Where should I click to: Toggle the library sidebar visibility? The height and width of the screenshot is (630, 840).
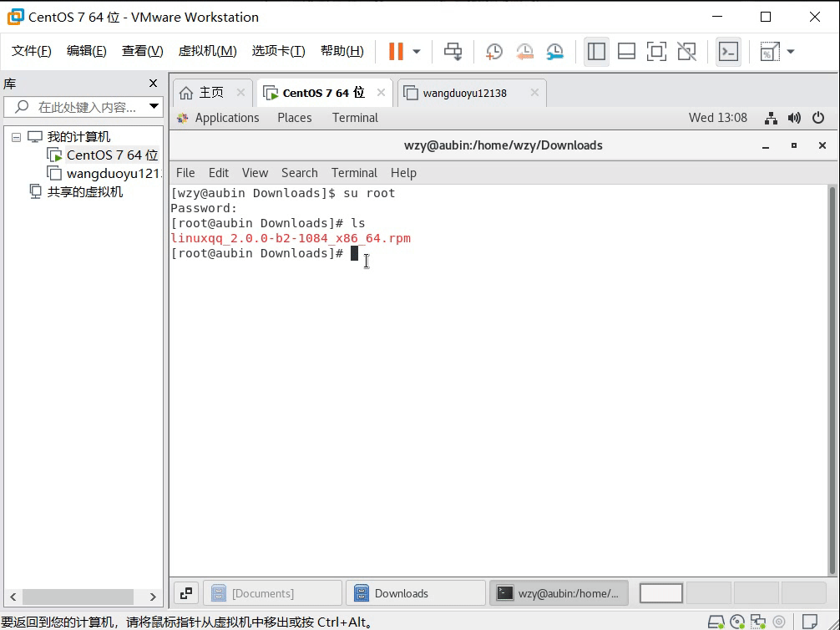pyautogui.click(x=596, y=51)
